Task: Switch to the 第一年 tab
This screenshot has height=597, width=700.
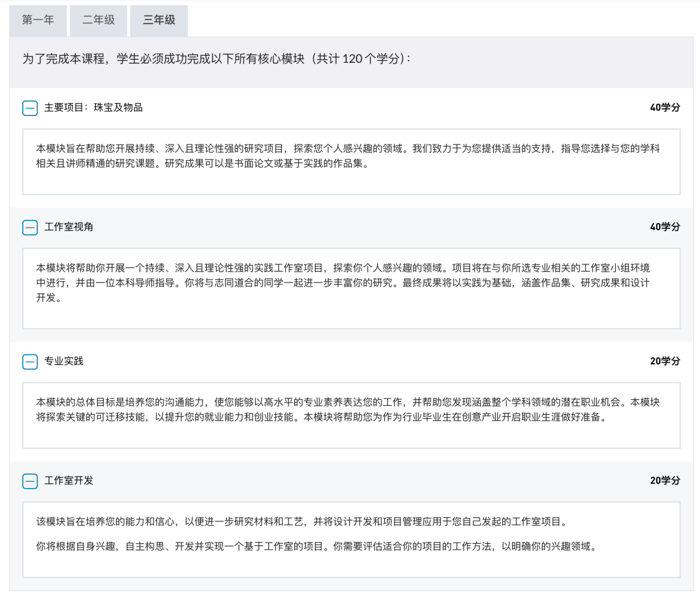Action: (x=38, y=21)
